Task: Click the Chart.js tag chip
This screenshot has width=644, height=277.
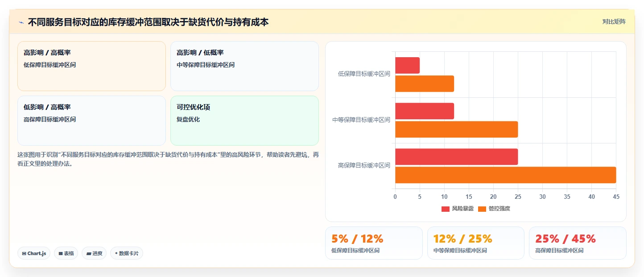Action: click(x=34, y=253)
